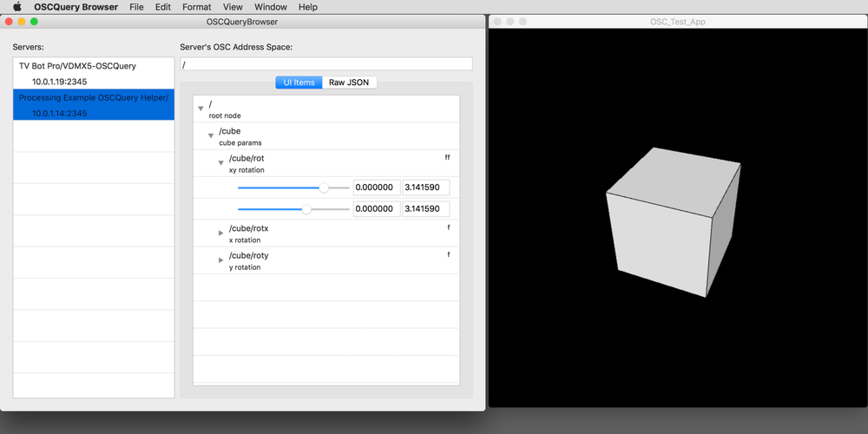
Task: Zoom the OSCQueryBrowser window with green button
Action: pyautogui.click(x=34, y=22)
